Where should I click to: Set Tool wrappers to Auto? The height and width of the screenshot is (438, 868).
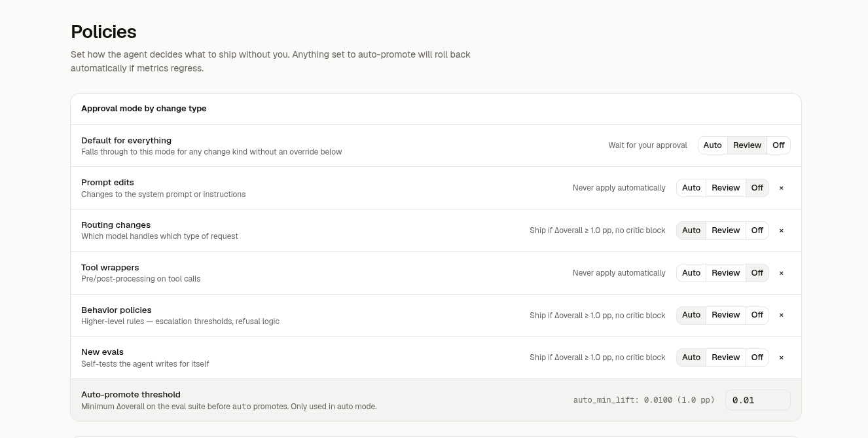tap(691, 273)
